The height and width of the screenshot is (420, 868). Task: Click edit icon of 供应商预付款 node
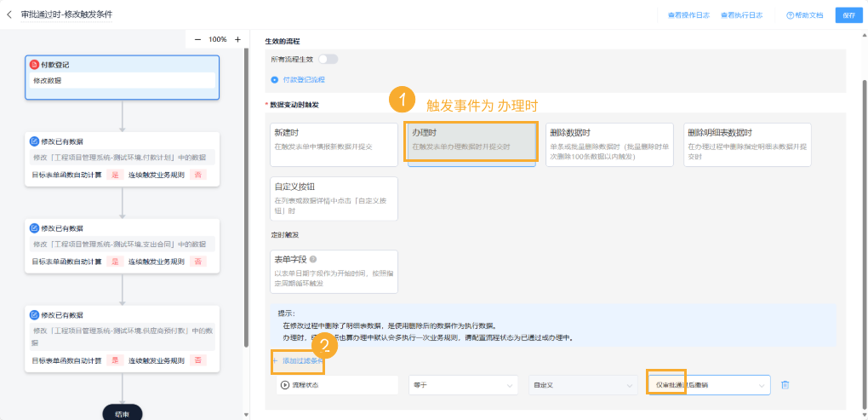[34, 314]
